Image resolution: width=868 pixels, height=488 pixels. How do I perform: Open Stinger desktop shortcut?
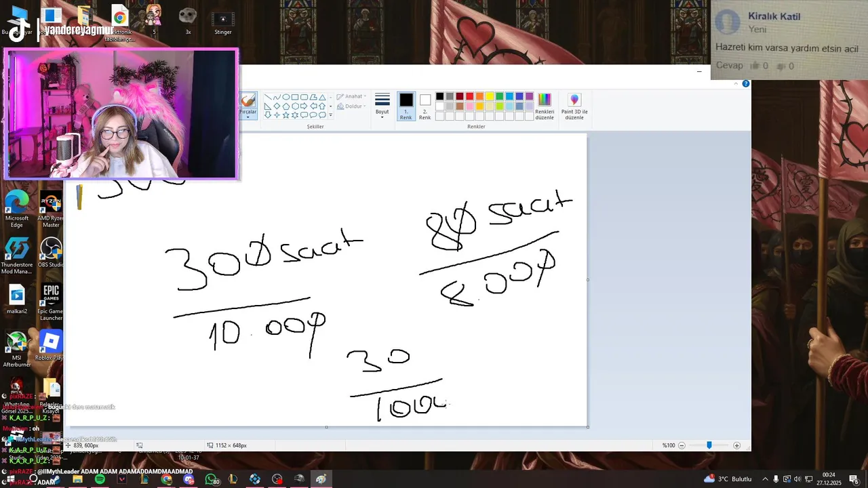point(223,22)
